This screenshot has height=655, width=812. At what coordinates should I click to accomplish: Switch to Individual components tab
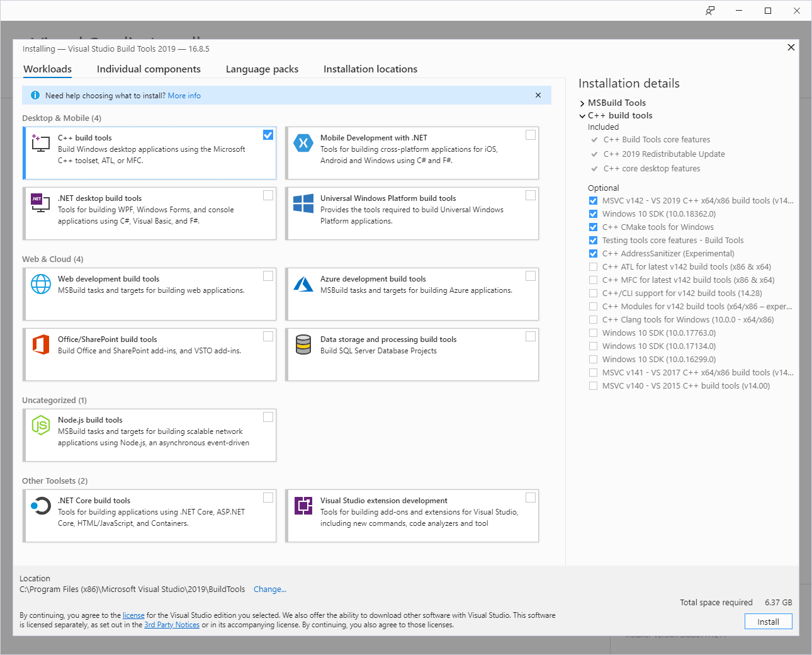click(149, 69)
